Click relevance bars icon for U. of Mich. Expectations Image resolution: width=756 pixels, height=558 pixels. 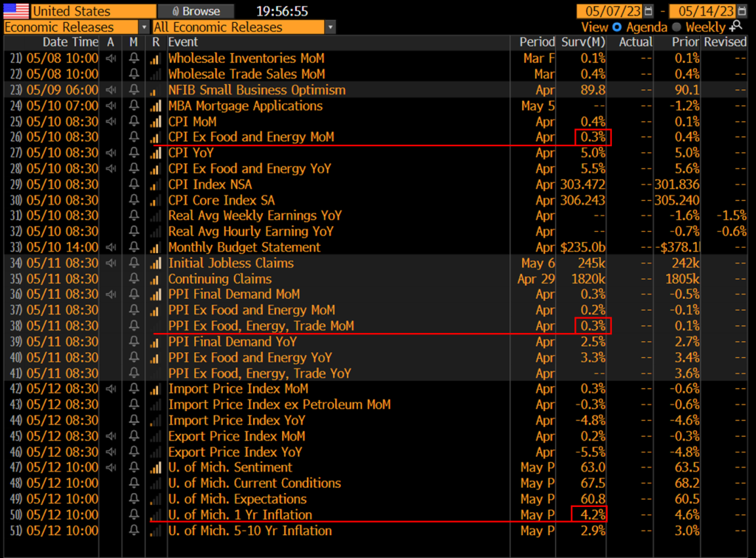[156, 499]
